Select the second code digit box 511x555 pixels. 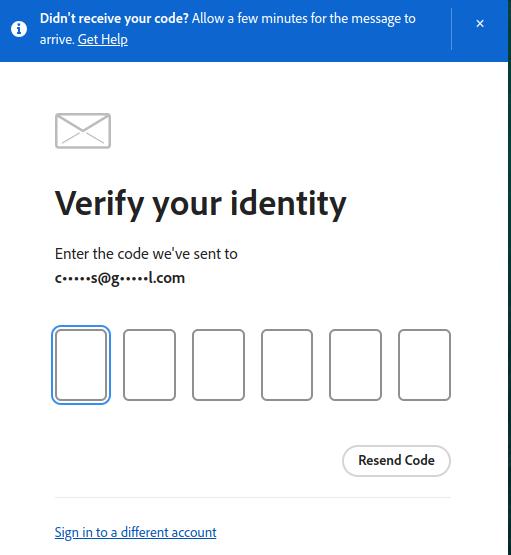point(149,365)
